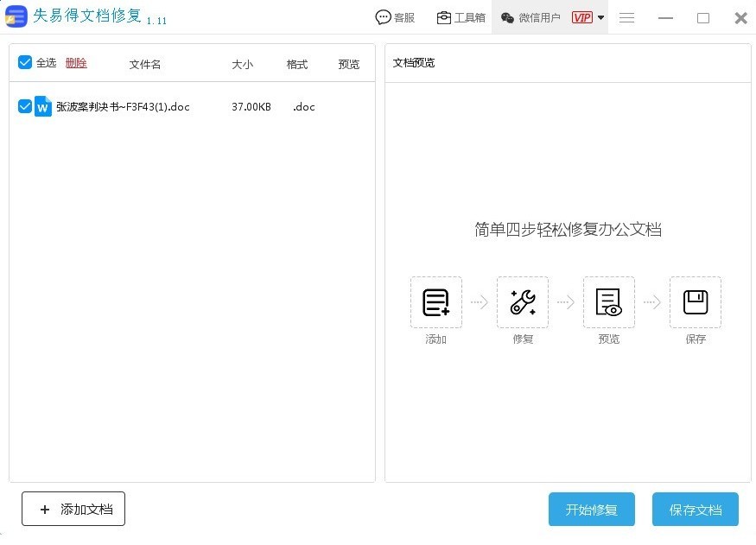The width and height of the screenshot is (756, 545).
Task: Click the 预览 column header
Action: [349, 64]
